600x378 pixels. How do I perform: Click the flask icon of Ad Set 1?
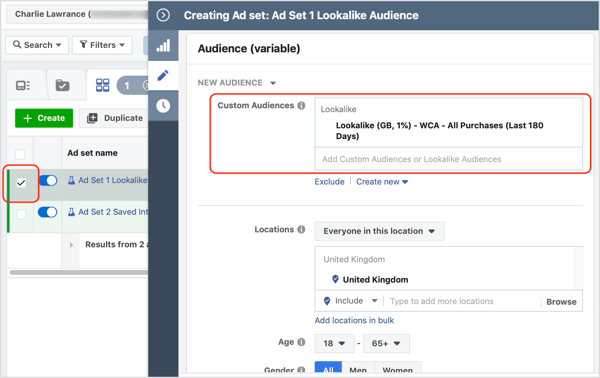coord(71,180)
